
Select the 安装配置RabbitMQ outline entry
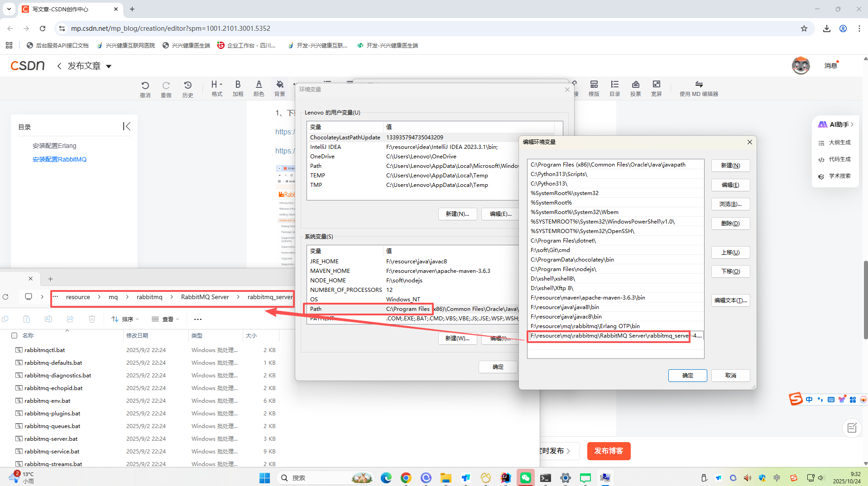59,159
